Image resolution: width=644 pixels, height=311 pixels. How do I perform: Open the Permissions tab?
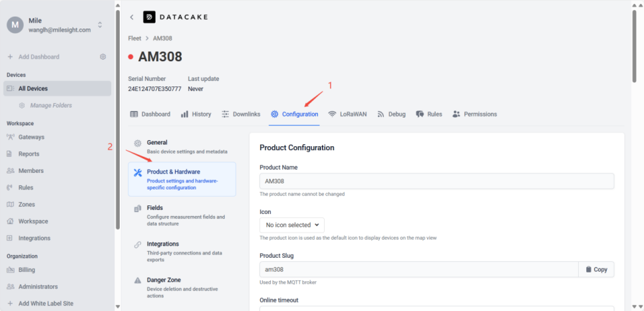coord(474,114)
